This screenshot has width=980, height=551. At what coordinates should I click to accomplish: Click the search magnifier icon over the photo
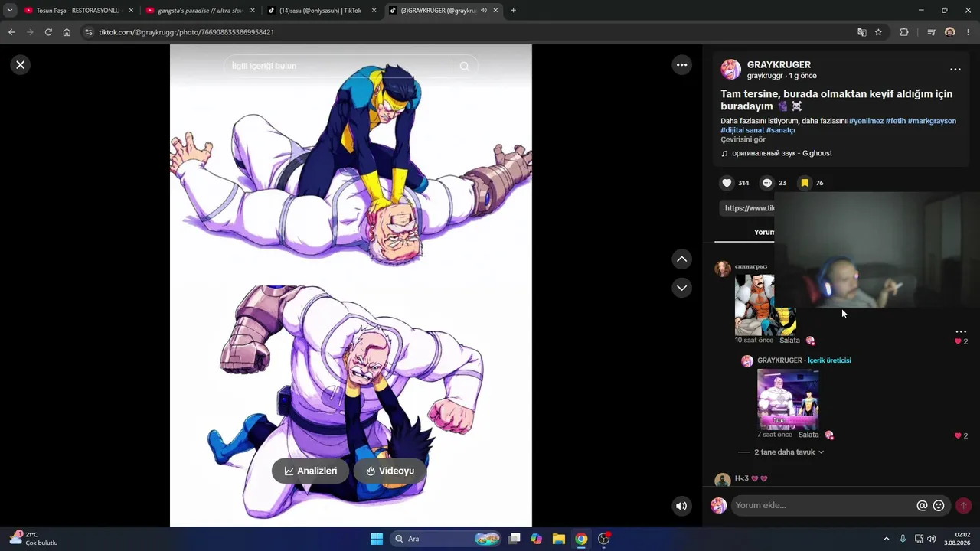pyautogui.click(x=464, y=67)
